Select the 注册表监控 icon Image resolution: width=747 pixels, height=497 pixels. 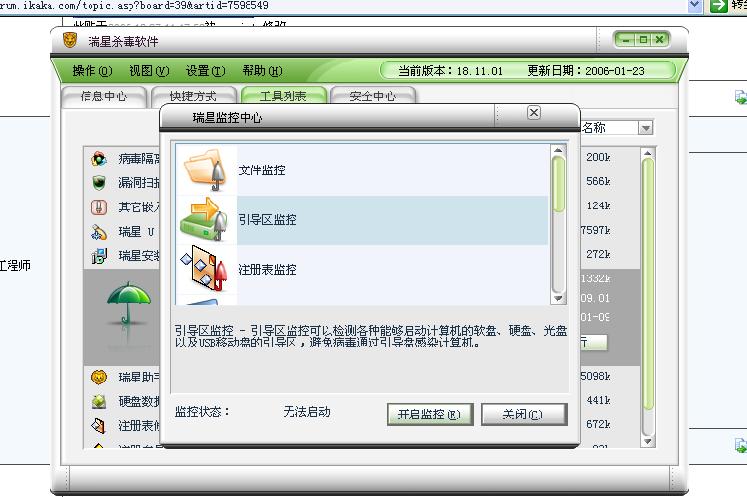pos(205,269)
